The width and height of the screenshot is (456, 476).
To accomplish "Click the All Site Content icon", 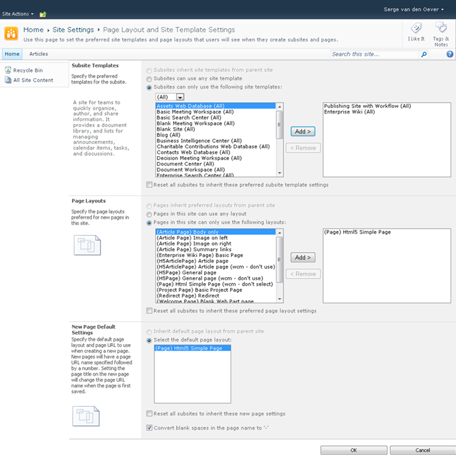I will (8, 80).
